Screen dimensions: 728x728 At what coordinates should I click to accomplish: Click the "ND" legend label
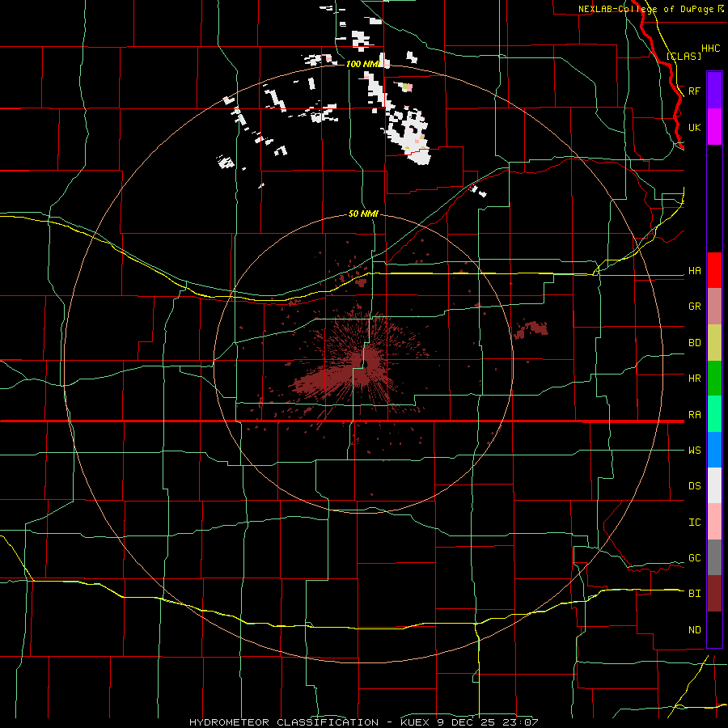coord(694,630)
